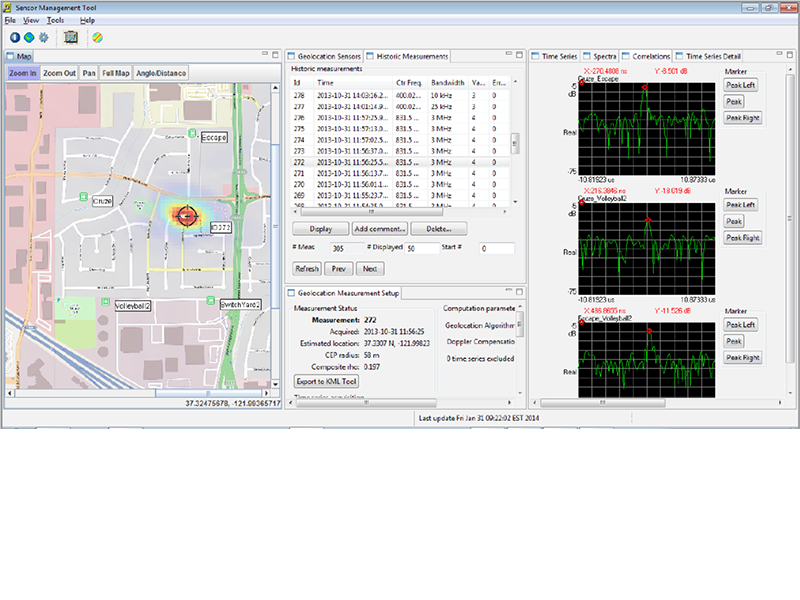Click the Sensor Management Tool title icon
This screenshot has height=600, width=800.
pos(7,8)
